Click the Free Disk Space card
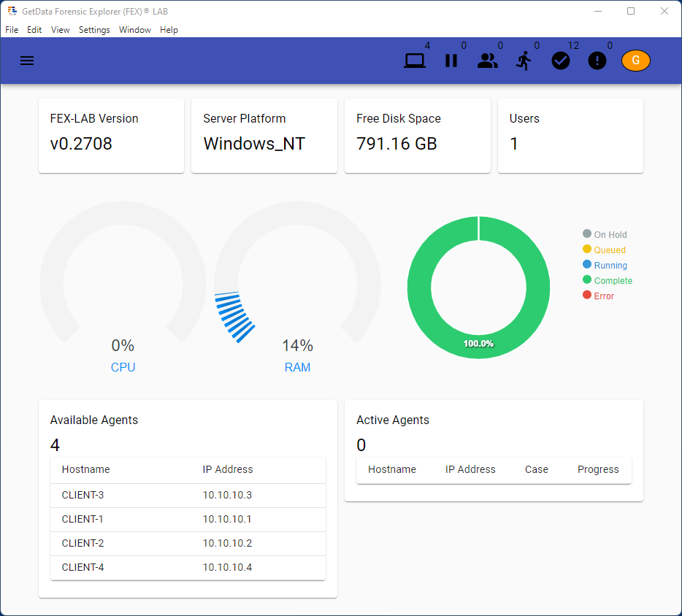This screenshot has height=616, width=682. 418,136
